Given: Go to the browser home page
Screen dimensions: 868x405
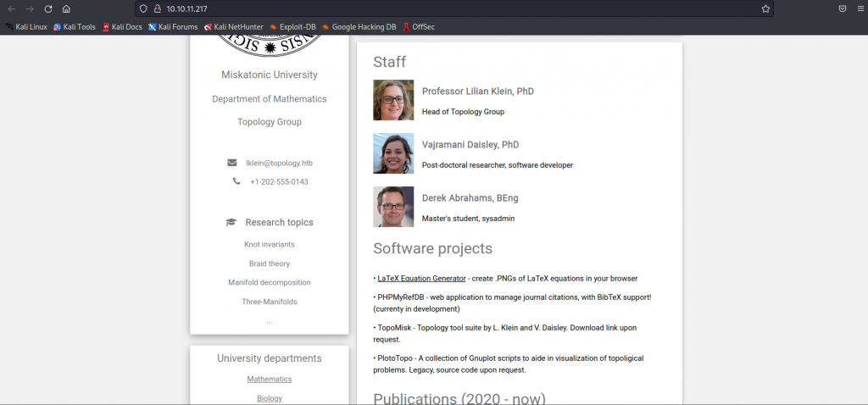Looking at the screenshot, I should pos(66,8).
